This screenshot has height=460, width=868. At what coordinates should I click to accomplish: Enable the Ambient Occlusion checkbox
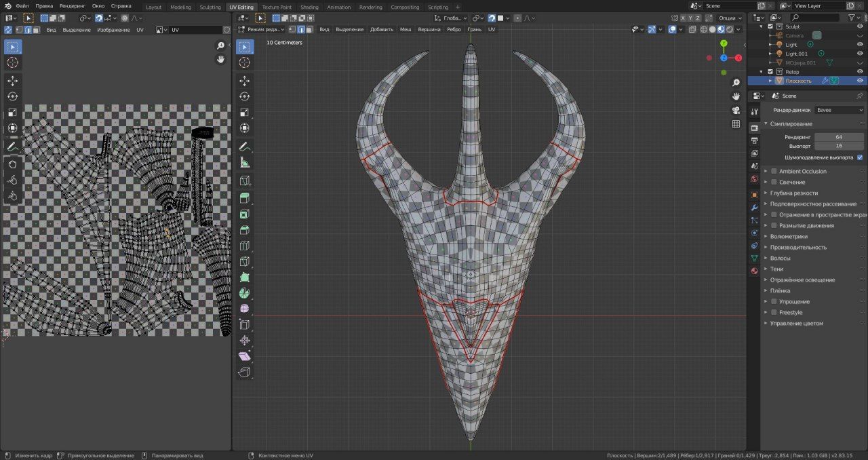[774, 171]
